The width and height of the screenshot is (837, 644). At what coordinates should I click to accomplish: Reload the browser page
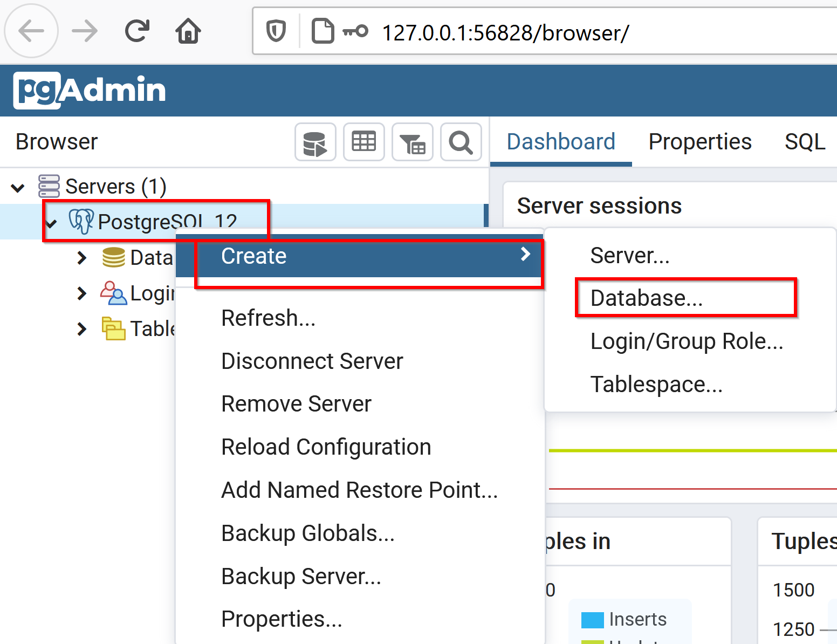[x=137, y=31]
